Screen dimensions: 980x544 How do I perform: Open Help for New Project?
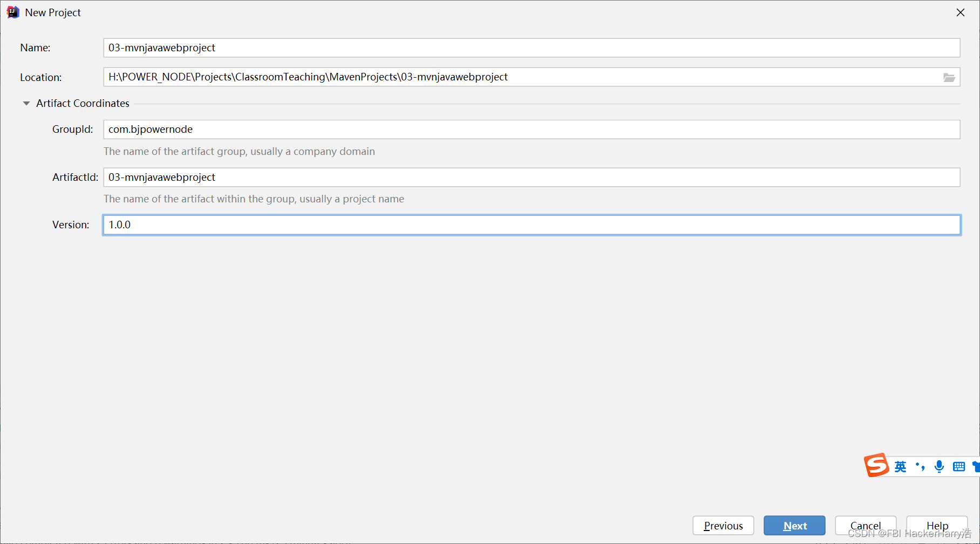point(937,525)
